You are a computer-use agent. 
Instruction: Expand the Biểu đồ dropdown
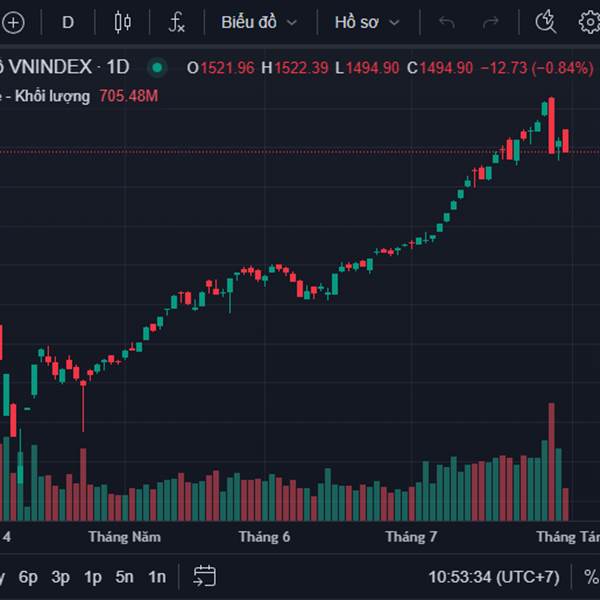point(259,23)
